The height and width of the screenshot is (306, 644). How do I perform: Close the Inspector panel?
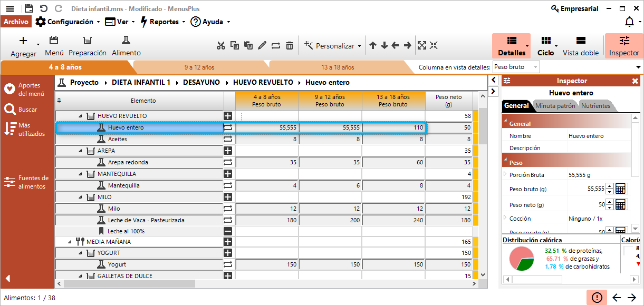click(x=635, y=81)
